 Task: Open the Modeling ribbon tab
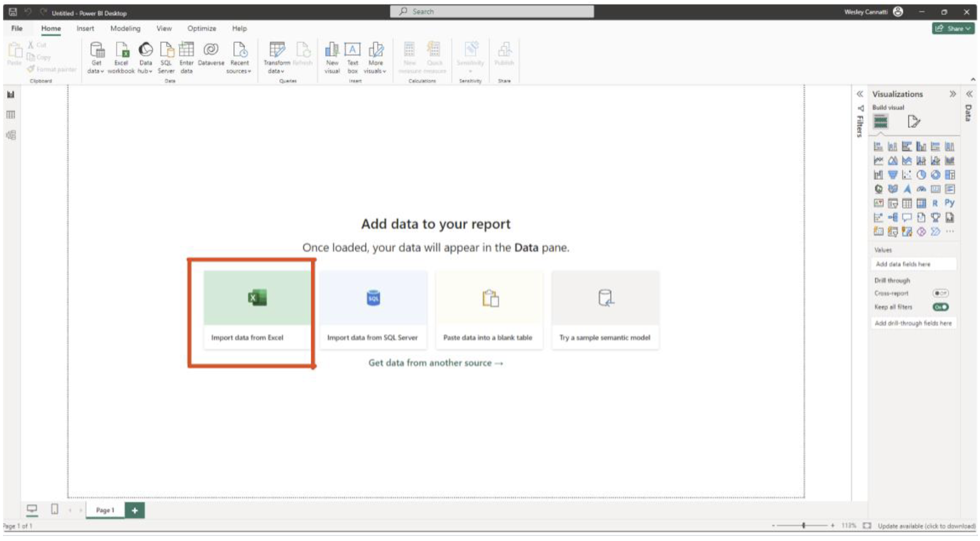pyautogui.click(x=125, y=29)
